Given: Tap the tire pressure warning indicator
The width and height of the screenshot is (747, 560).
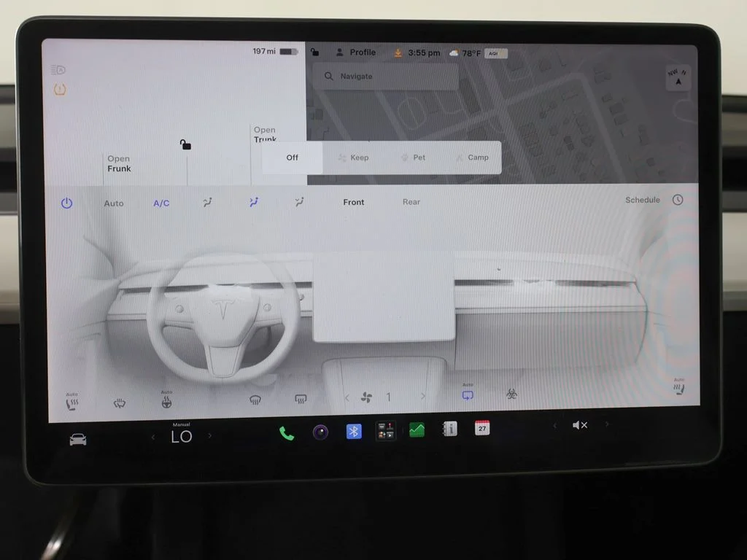Looking at the screenshot, I should pyautogui.click(x=60, y=89).
